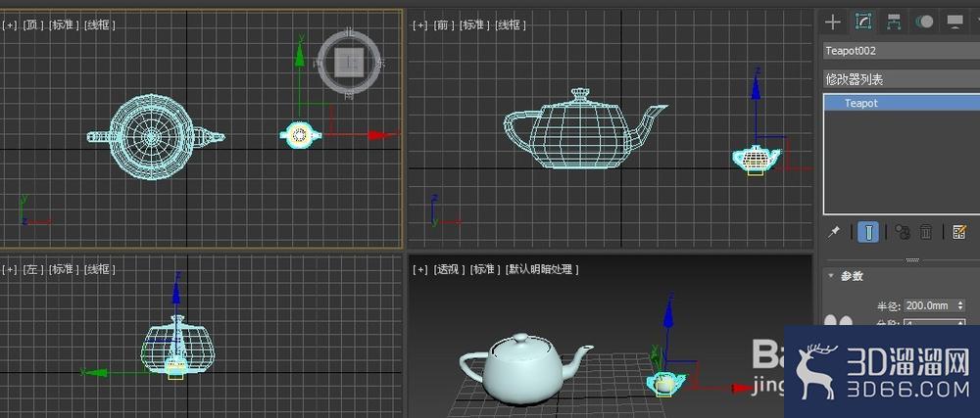Open [标准] menu in the 前 viewport

click(475, 24)
